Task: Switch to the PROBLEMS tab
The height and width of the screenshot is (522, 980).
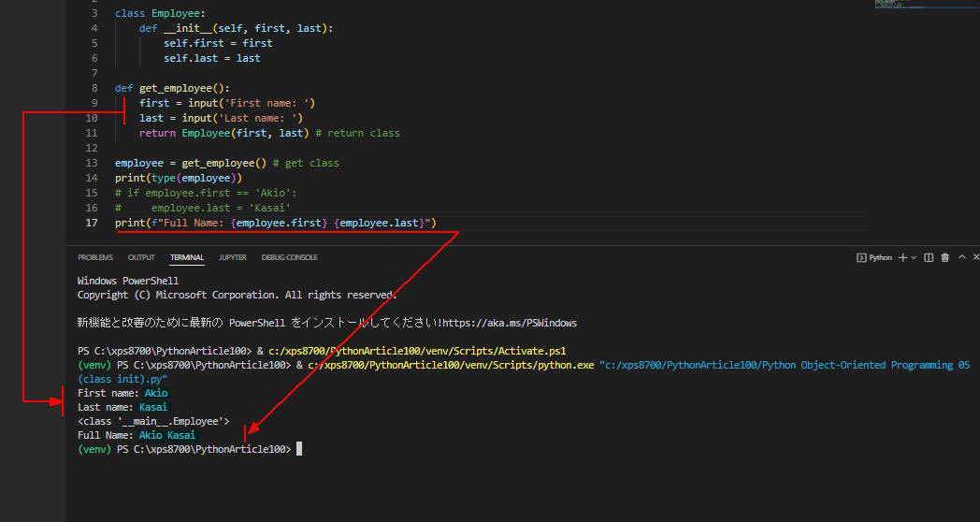Action: pos(95,257)
